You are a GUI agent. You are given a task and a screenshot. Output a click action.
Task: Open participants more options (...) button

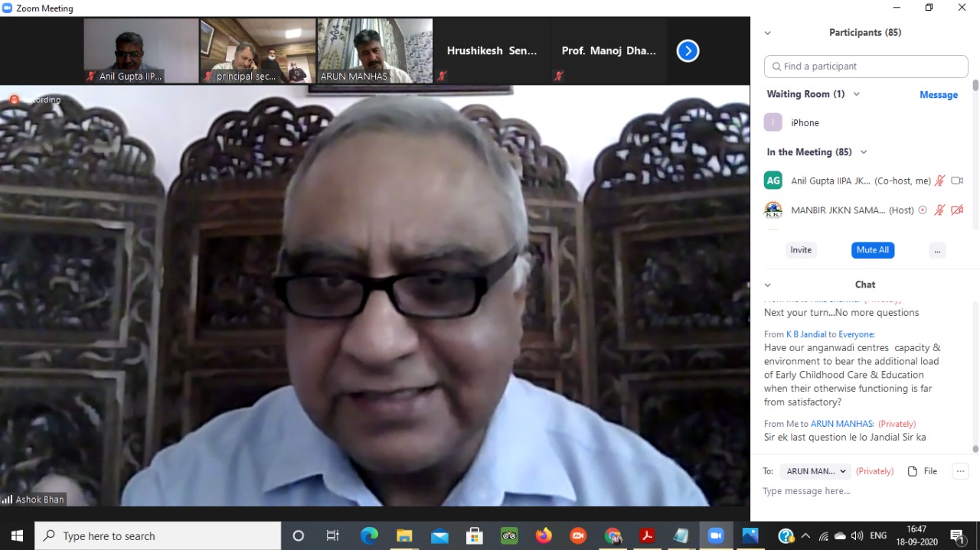coord(937,250)
